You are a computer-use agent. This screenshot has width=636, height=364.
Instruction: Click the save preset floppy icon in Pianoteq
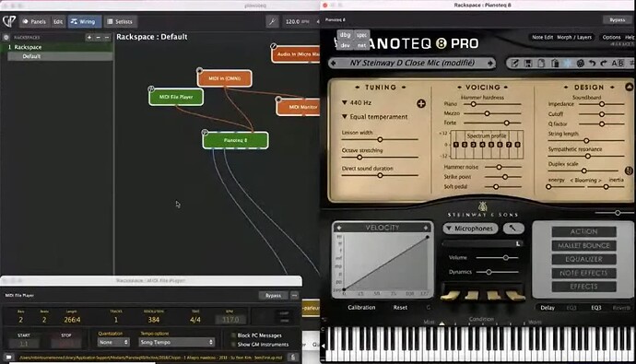tap(528, 64)
